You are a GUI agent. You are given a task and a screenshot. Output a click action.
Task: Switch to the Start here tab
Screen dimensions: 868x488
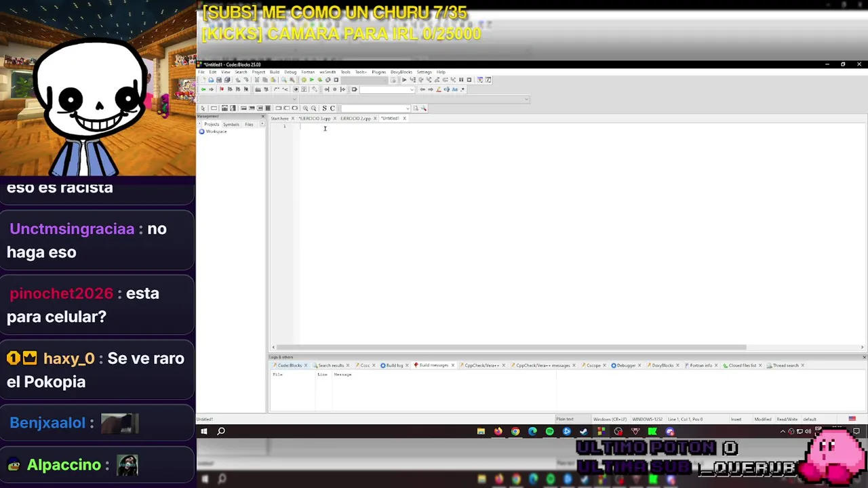280,119
